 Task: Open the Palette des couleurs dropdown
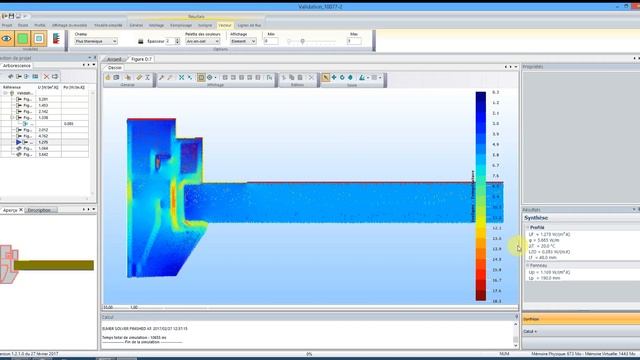tap(202, 41)
